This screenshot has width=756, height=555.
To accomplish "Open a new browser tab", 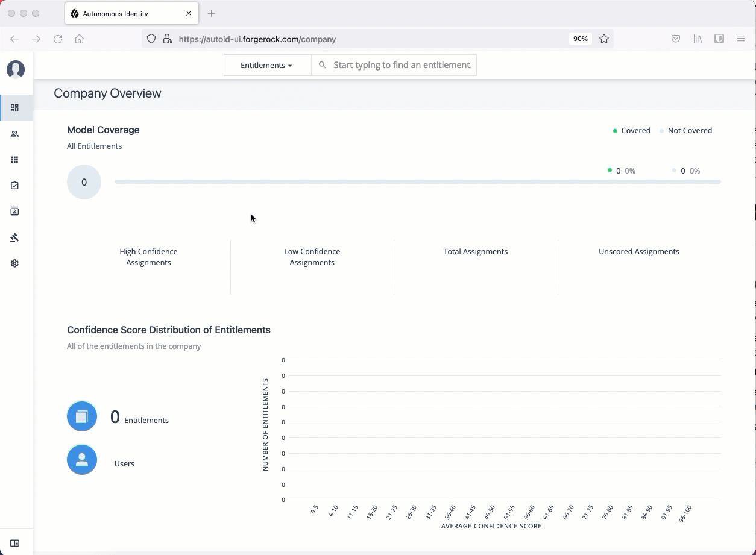I will click(211, 13).
